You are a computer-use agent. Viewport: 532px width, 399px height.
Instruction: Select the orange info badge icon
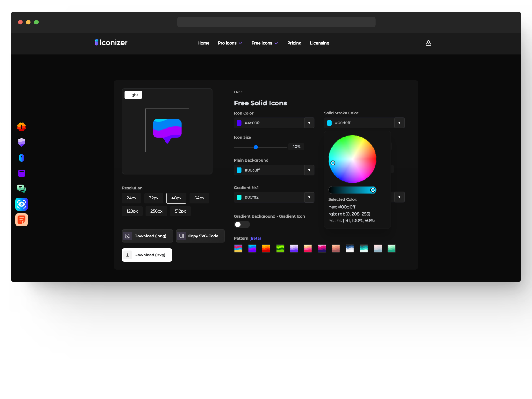coord(21,127)
